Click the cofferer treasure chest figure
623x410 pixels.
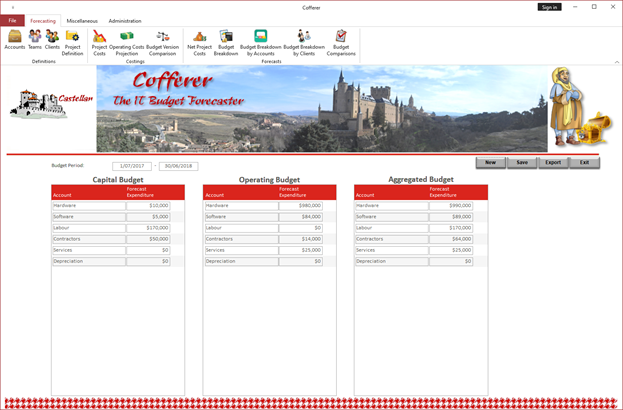pos(580,106)
